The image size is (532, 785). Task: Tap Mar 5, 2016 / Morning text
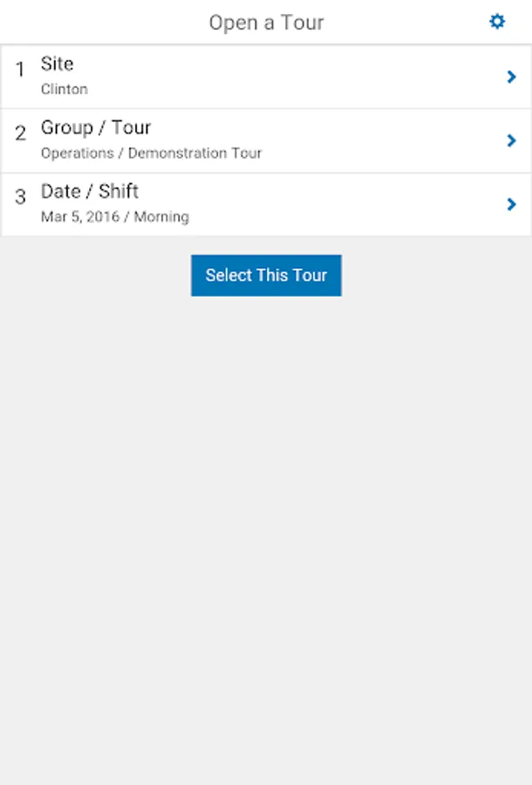click(x=114, y=216)
